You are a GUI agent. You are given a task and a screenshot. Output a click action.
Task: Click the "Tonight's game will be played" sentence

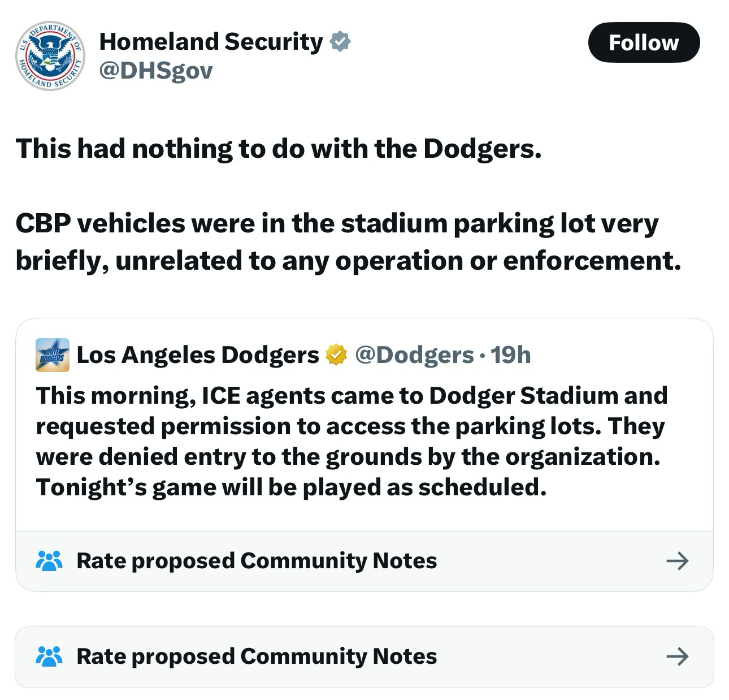click(291, 487)
